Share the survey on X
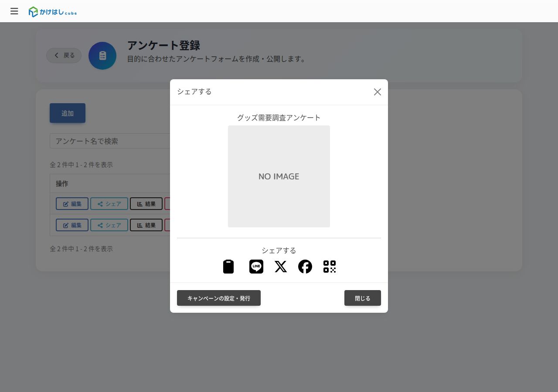The height and width of the screenshot is (392, 558). (281, 267)
